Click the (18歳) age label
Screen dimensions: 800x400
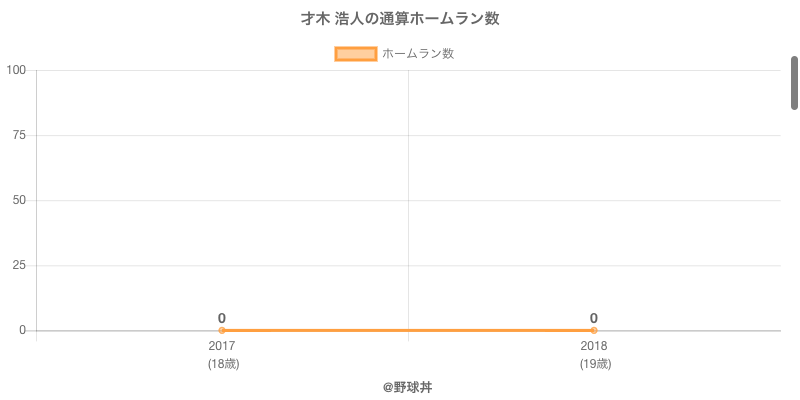point(223,364)
